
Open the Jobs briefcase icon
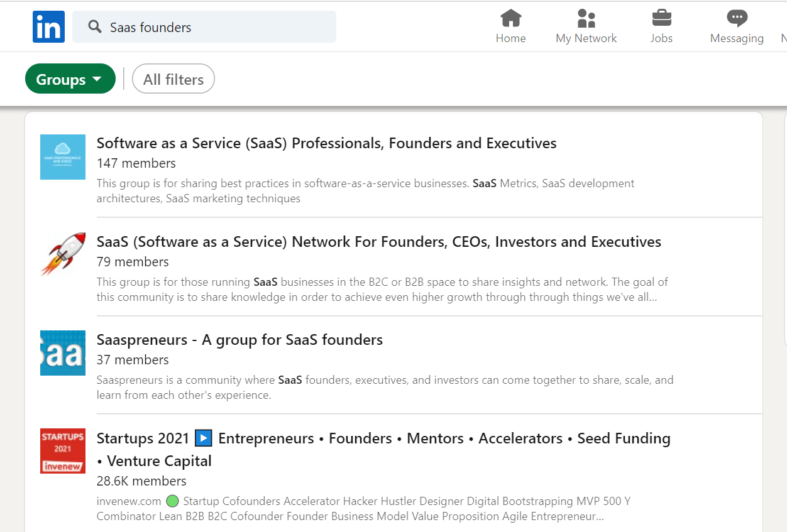click(x=661, y=18)
